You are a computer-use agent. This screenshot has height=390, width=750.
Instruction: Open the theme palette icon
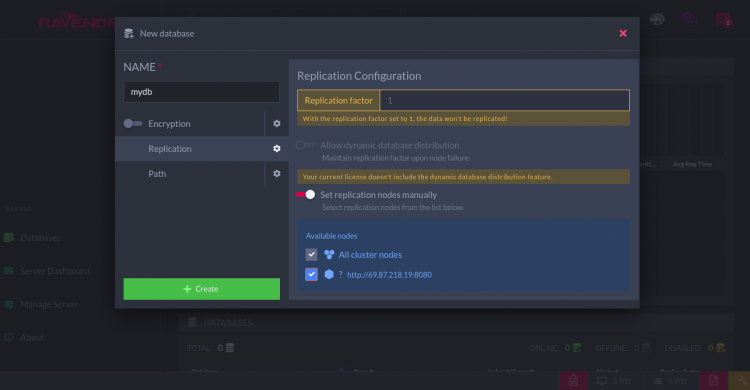[657, 20]
